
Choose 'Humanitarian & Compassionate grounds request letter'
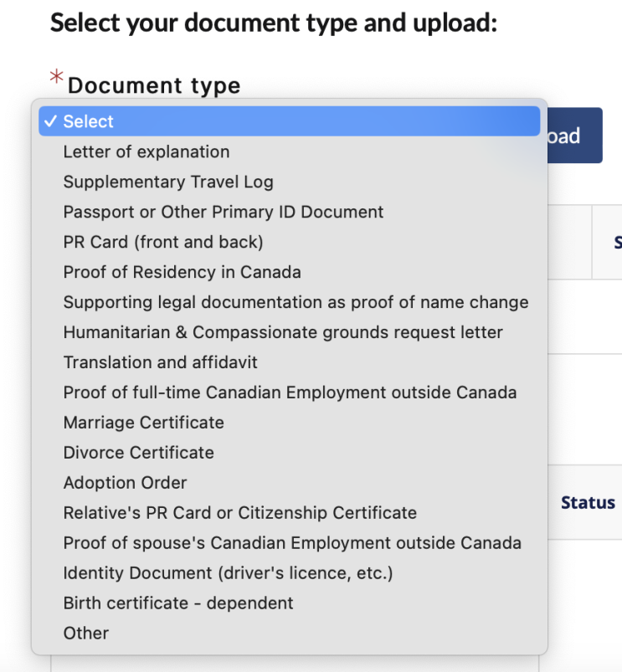283,332
